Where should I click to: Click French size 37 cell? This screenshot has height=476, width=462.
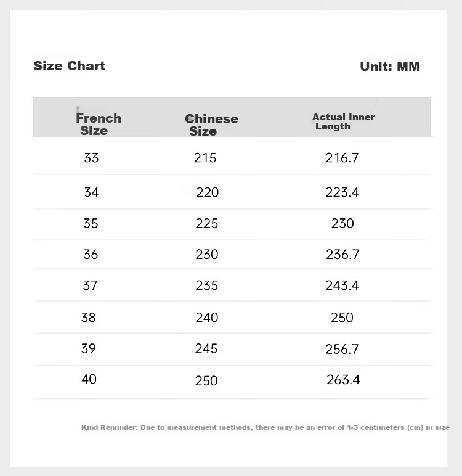pyautogui.click(x=90, y=285)
